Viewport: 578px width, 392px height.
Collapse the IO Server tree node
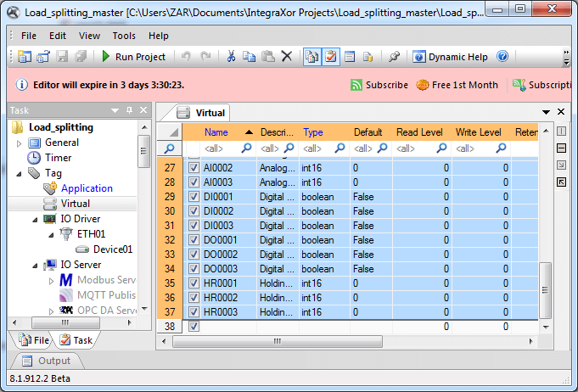36,266
